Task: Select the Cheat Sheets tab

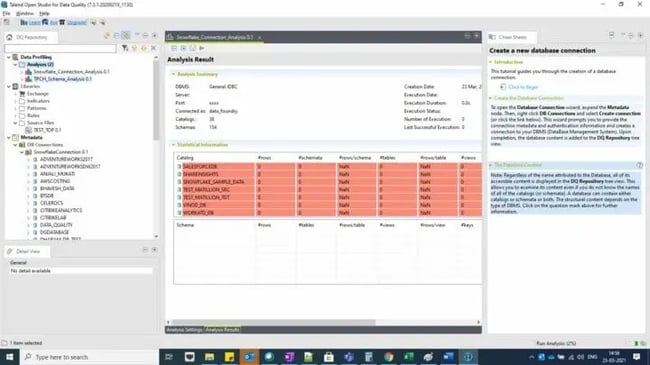Action: click(x=512, y=37)
